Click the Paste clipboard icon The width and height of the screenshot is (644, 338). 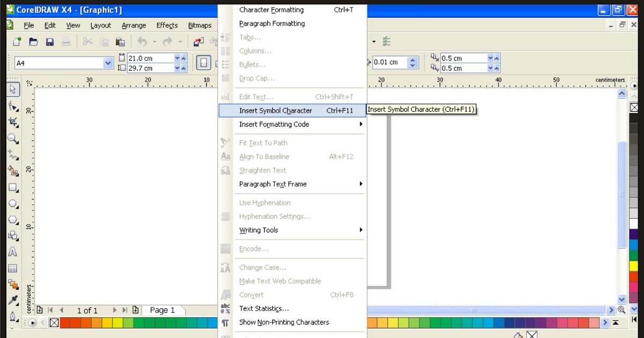point(120,42)
